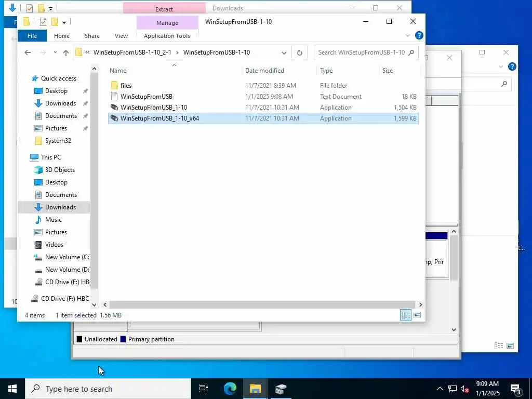The image size is (532, 399).
Task: Click Disk Management taskbar icon
Action: pos(281,389)
